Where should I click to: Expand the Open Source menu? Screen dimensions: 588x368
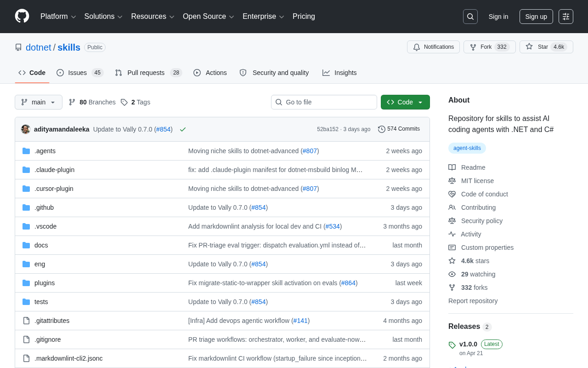pyautogui.click(x=209, y=17)
